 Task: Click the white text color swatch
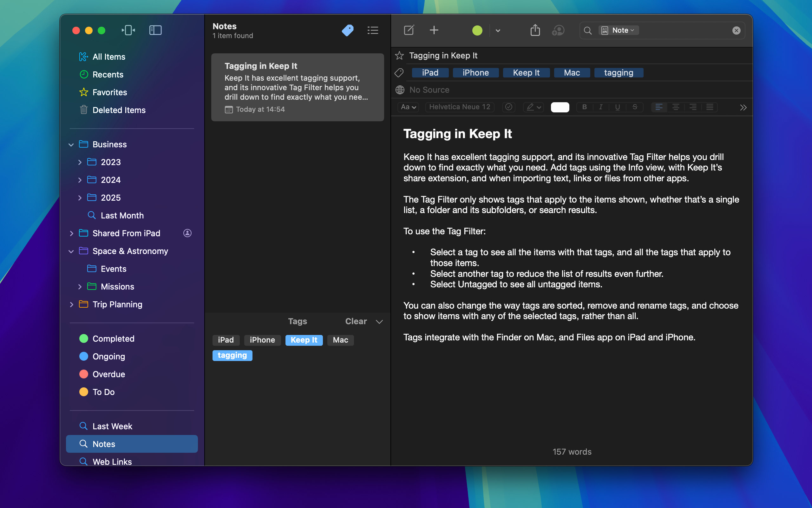pyautogui.click(x=560, y=107)
